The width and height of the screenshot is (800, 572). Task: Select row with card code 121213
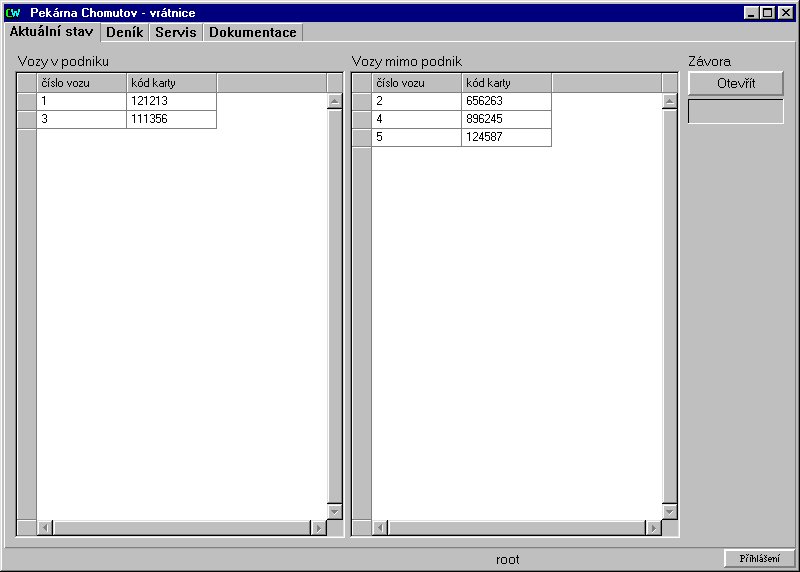point(171,101)
